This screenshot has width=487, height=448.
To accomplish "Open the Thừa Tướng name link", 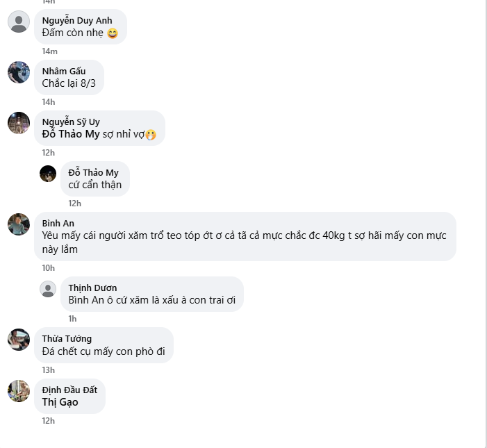I will click(x=67, y=339).
